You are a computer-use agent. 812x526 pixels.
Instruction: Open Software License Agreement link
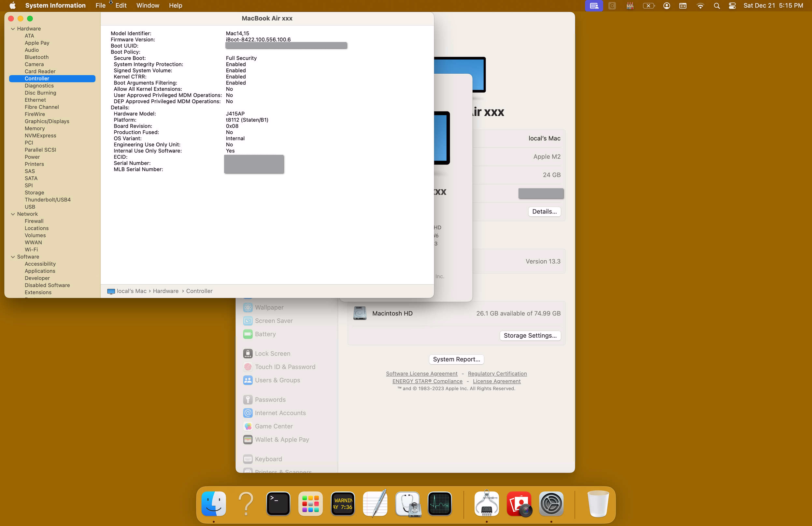(x=421, y=373)
